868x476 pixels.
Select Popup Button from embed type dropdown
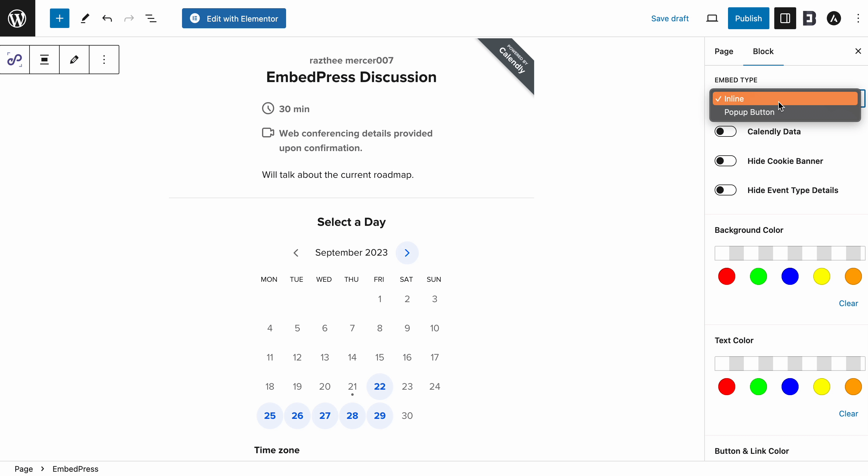(785, 112)
